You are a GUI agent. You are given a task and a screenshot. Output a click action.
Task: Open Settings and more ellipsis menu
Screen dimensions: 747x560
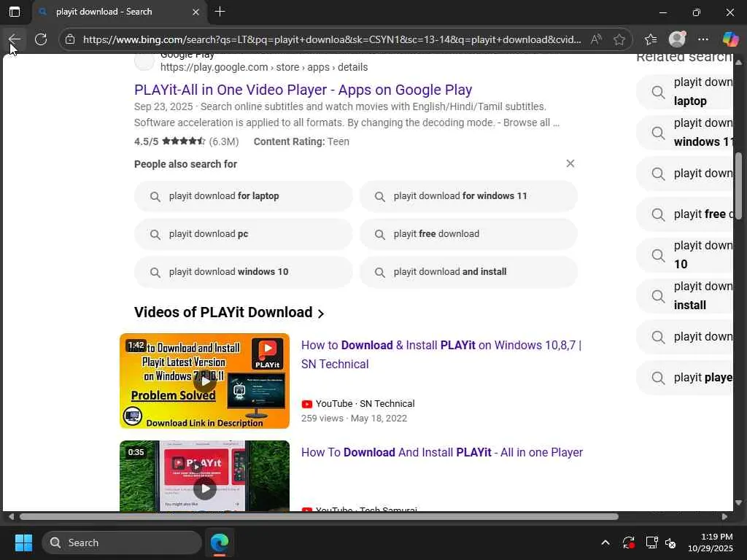(x=703, y=39)
